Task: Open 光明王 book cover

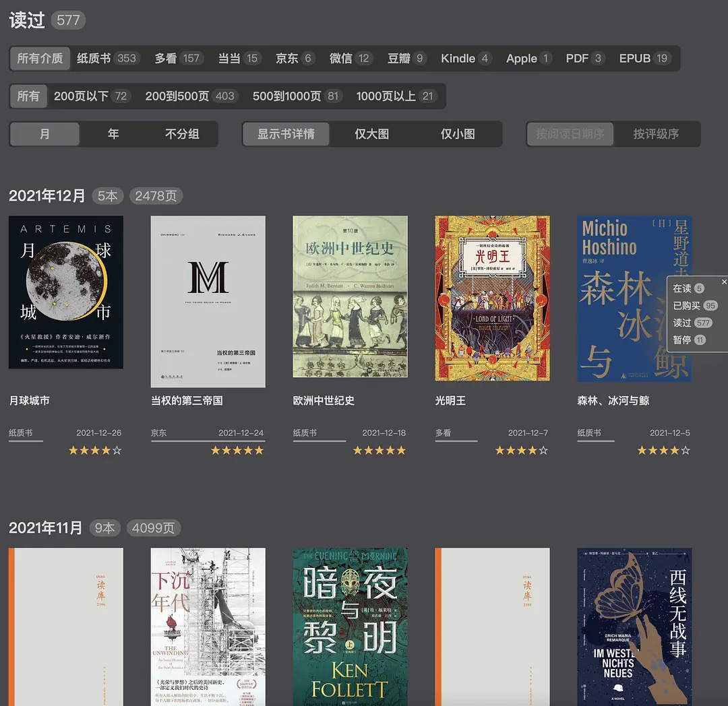Action: (492, 298)
